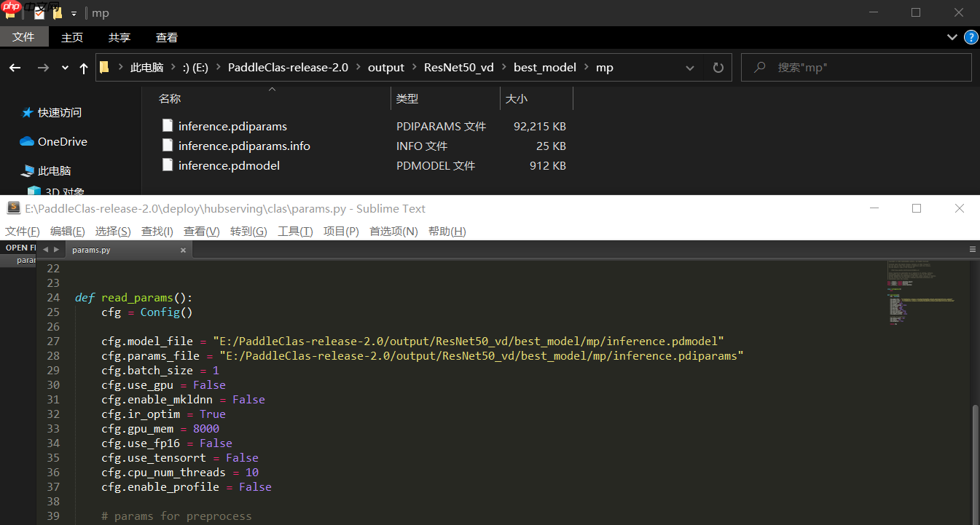
Task: Click the New Folder quick access icon
Action: pyautogui.click(x=56, y=12)
